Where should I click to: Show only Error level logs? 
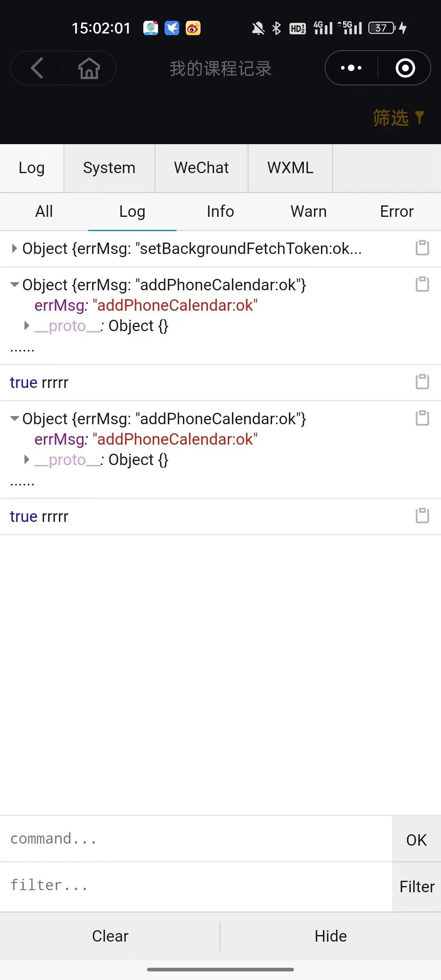(396, 212)
